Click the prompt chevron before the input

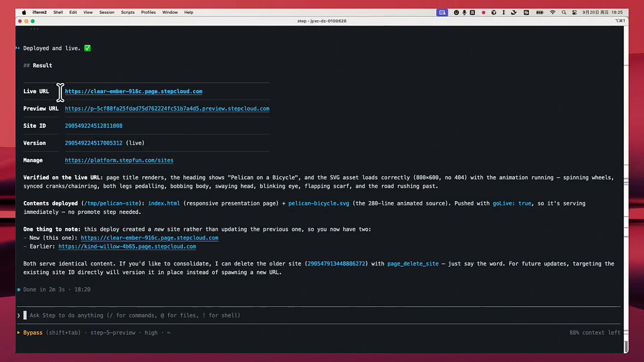pos(19,315)
